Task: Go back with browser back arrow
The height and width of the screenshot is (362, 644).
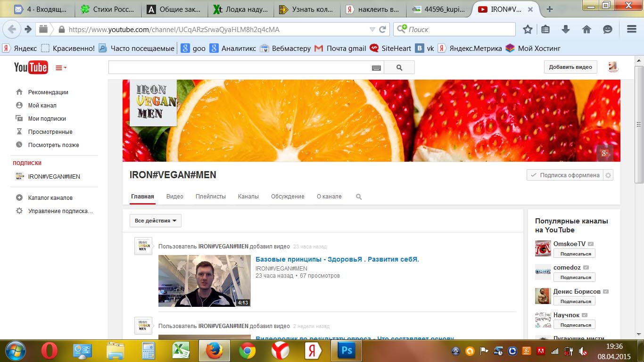Action: pos(11,29)
